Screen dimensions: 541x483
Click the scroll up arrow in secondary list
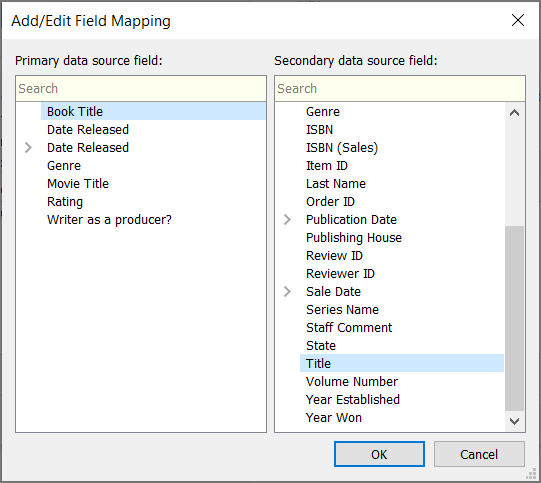[x=514, y=112]
